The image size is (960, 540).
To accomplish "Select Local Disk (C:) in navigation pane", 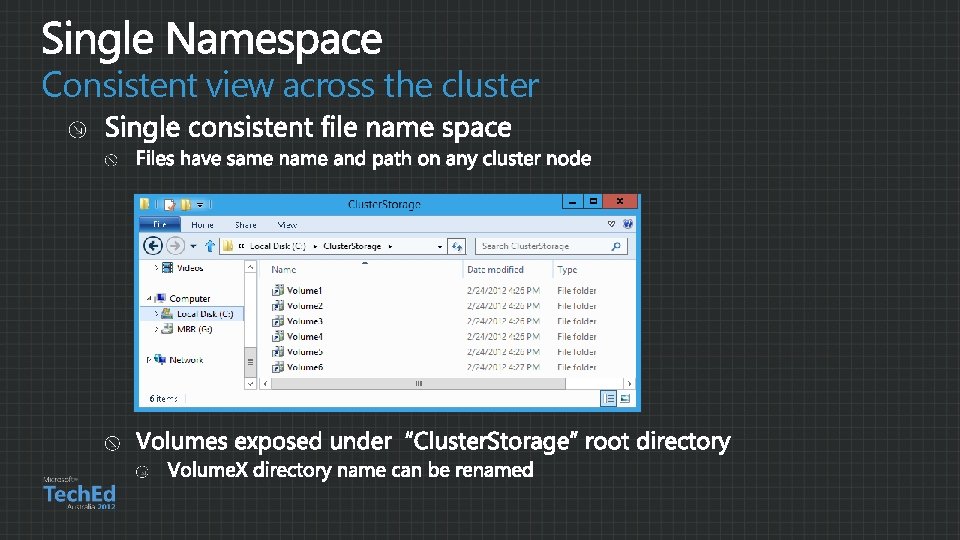I will (205, 314).
